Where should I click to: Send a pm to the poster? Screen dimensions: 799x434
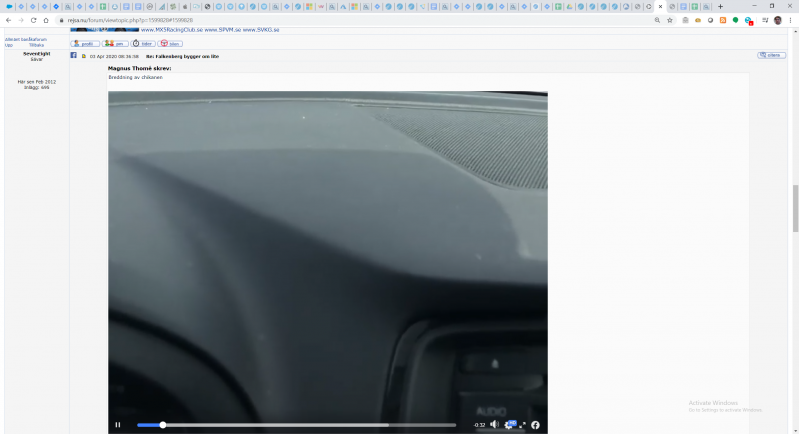[x=115, y=44]
